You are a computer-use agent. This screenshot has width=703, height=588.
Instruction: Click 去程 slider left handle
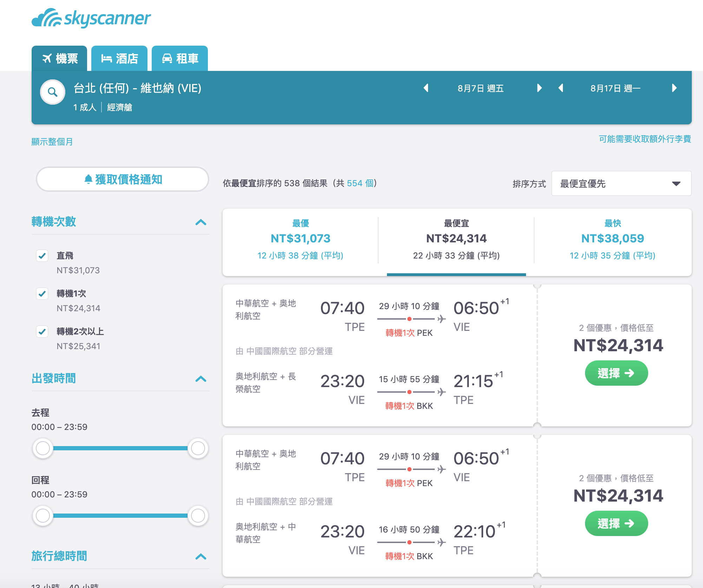point(43,448)
